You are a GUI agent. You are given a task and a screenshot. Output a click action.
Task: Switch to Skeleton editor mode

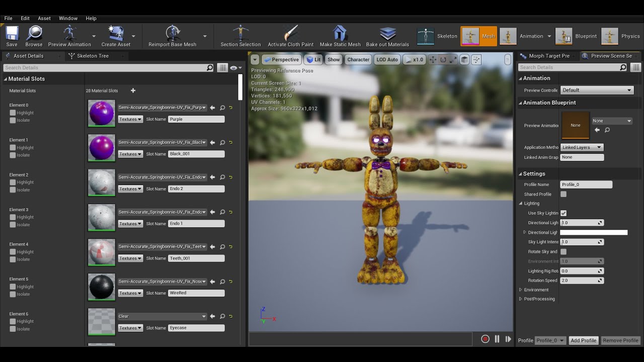click(x=437, y=36)
